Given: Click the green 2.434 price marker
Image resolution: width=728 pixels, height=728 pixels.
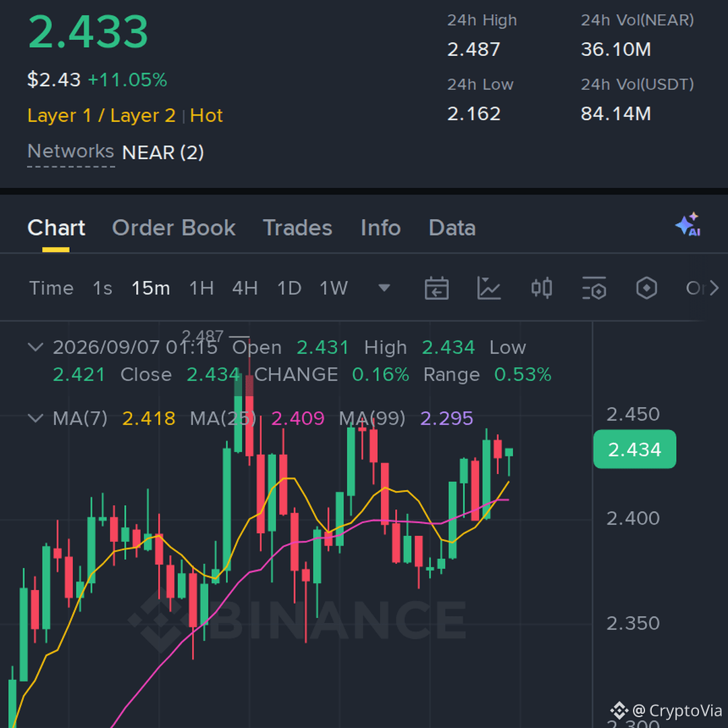Looking at the screenshot, I should pos(634,449).
